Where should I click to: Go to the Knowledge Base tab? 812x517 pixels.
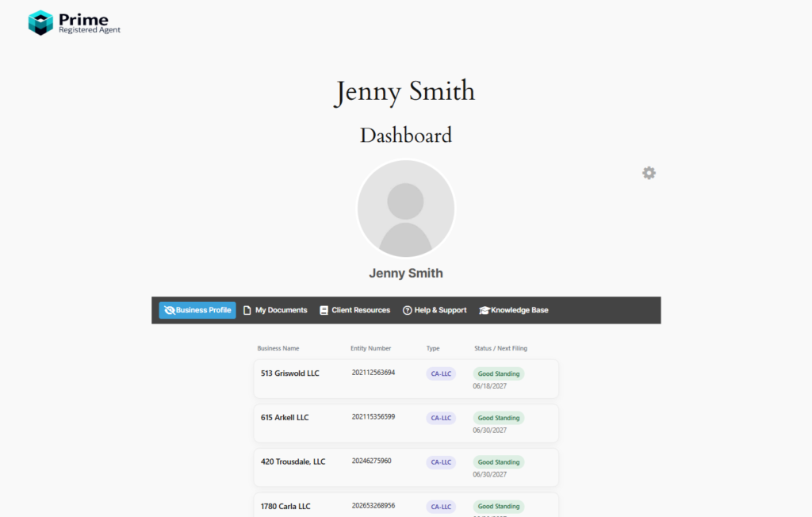click(x=514, y=310)
